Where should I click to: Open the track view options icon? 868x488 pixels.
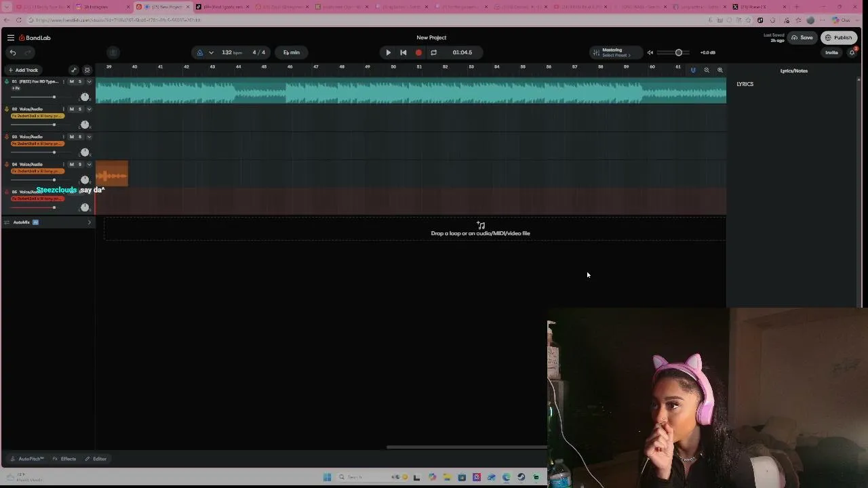click(87, 70)
